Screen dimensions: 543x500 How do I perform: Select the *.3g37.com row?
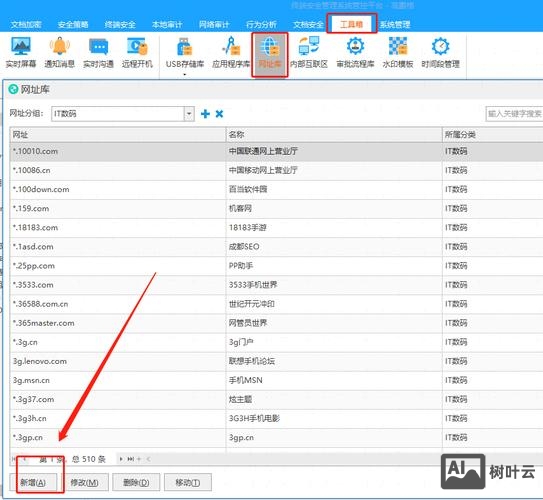(276, 399)
